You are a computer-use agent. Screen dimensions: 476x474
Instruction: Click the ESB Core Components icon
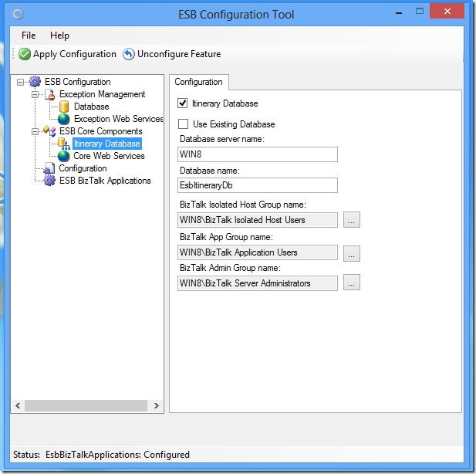click(x=49, y=131)
